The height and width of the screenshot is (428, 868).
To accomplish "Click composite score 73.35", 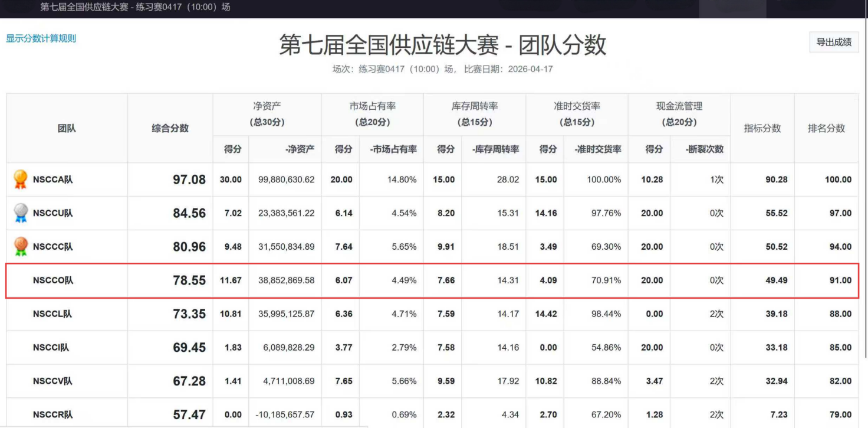I will click(x=189, y=314).
